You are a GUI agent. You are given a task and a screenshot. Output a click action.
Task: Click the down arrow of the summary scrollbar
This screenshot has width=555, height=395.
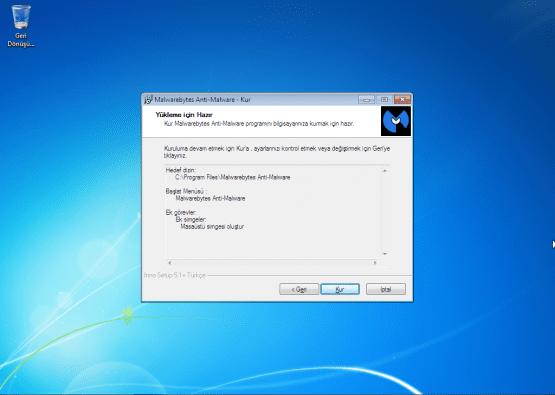point(385,254)
